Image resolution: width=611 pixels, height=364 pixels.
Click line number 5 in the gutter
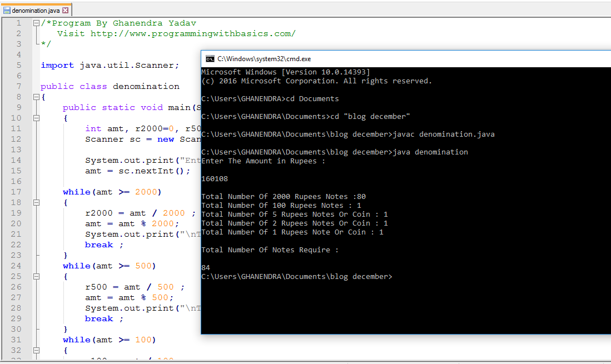point(19,65)
